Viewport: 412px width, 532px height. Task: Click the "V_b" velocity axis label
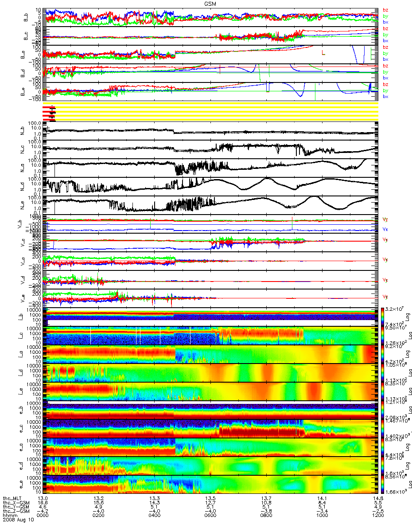coord(20,224)
